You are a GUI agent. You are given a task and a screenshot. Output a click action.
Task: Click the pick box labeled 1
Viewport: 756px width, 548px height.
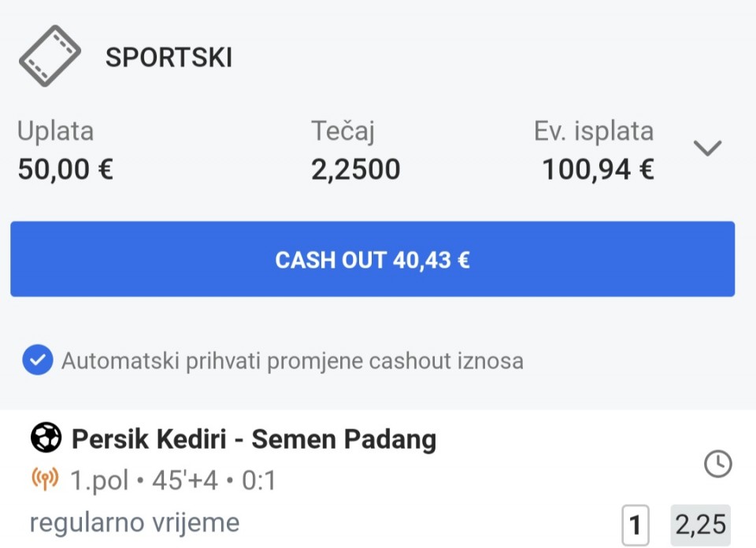click(x=635, y=525)
